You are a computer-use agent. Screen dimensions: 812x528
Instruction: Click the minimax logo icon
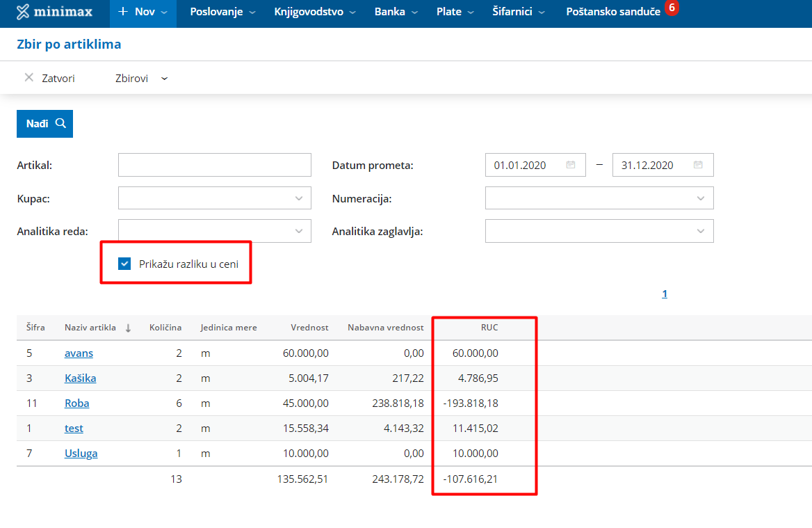pyautogui.click(x=24, y=12)
